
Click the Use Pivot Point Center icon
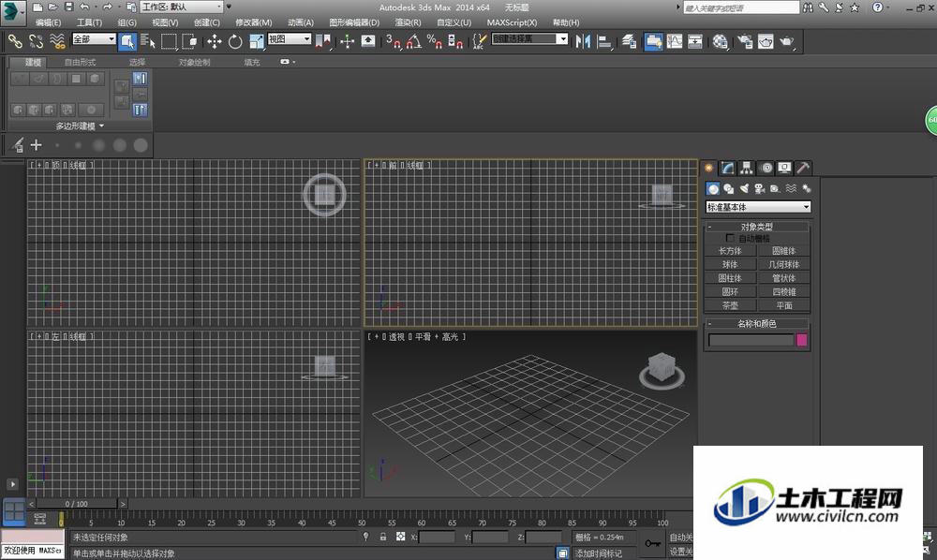click(x=322, y=41)
